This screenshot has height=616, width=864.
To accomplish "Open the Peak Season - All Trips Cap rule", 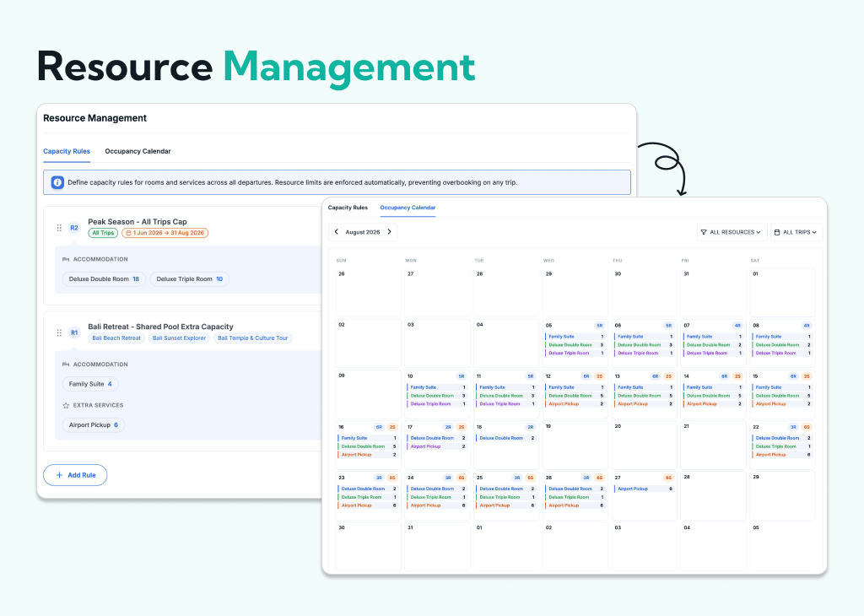I will point(138,222).
